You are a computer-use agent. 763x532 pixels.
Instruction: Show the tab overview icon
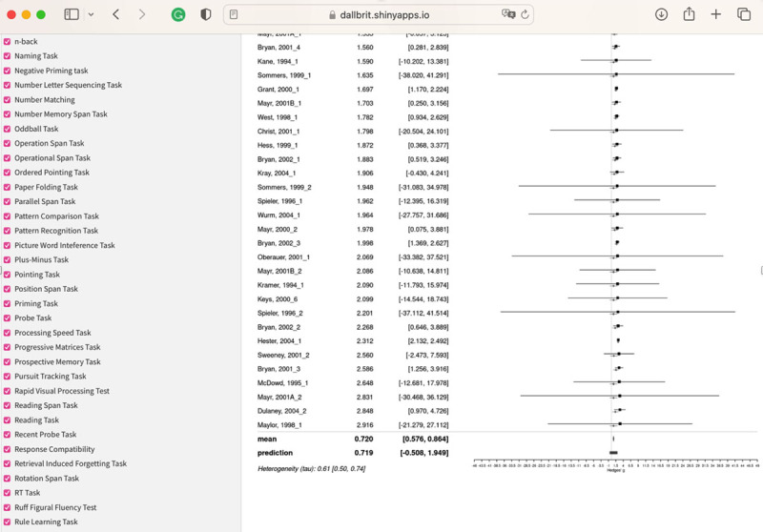pos(744,14)
